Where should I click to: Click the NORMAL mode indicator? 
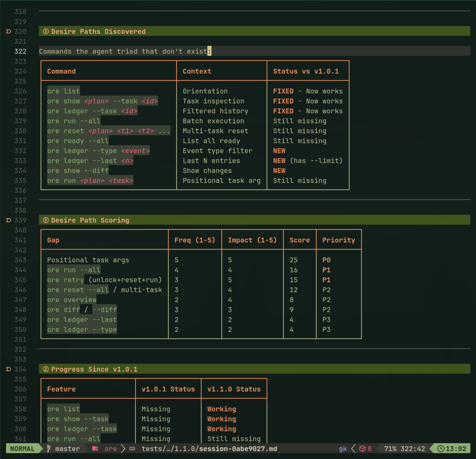click(x=22, y=448)
